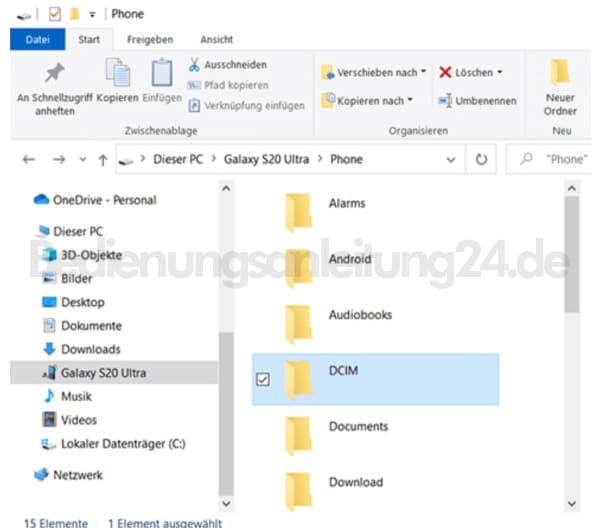Pin to quick access with An Schnellzugriff anheften

point(54,89)
